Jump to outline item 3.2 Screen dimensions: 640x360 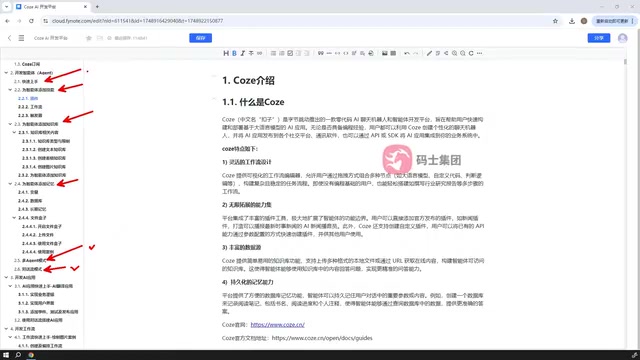(x=38, y=320)
